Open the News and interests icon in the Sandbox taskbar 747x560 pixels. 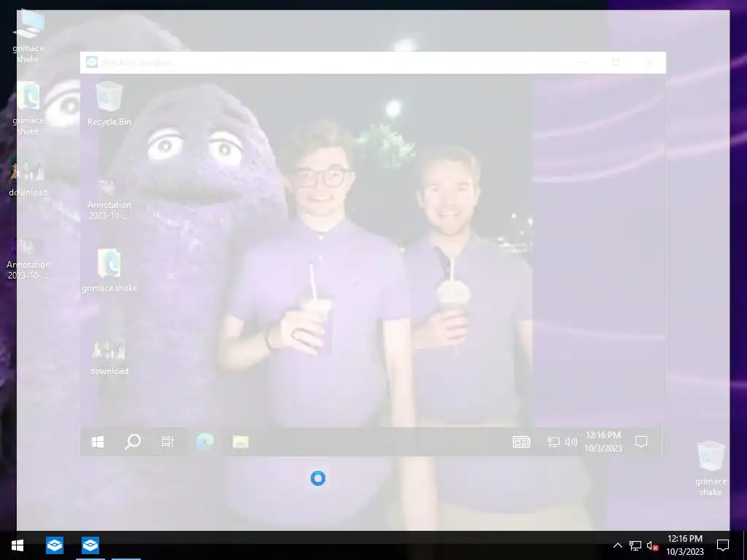(521, 442)
